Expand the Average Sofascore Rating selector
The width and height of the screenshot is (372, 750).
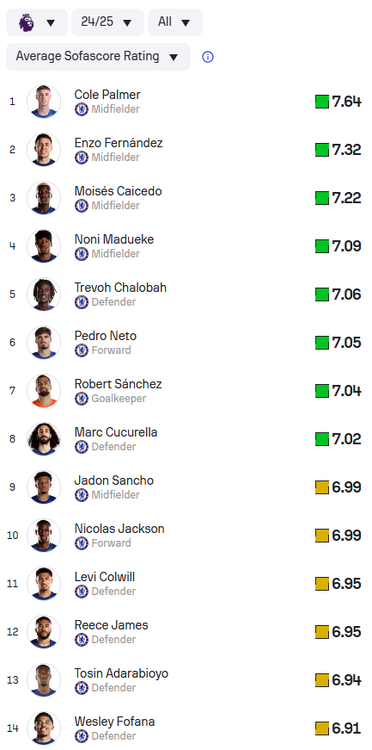pyautogui.click(x=98, y=56)
